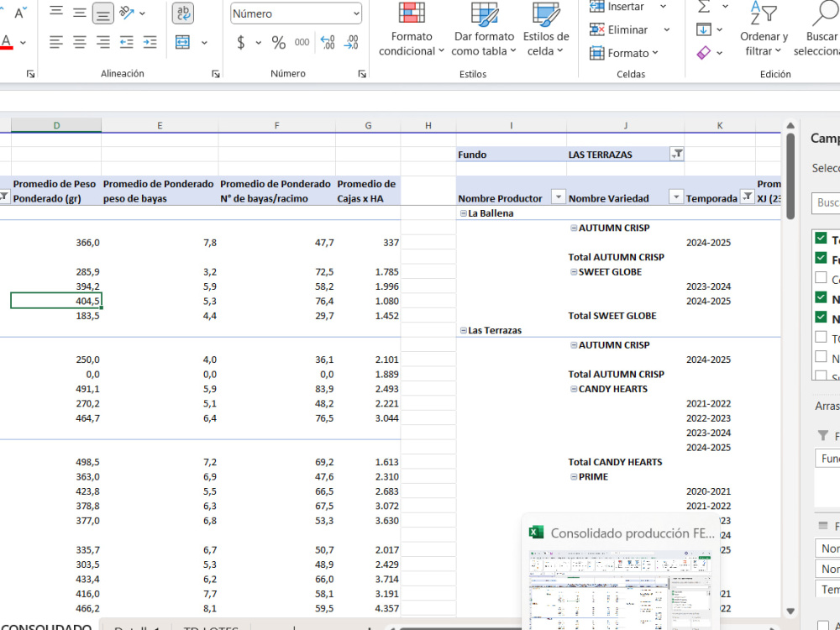Check the unchecked 'N' field checkbox
The width and height of the screenshot is (840, 630).
(821, 357)
